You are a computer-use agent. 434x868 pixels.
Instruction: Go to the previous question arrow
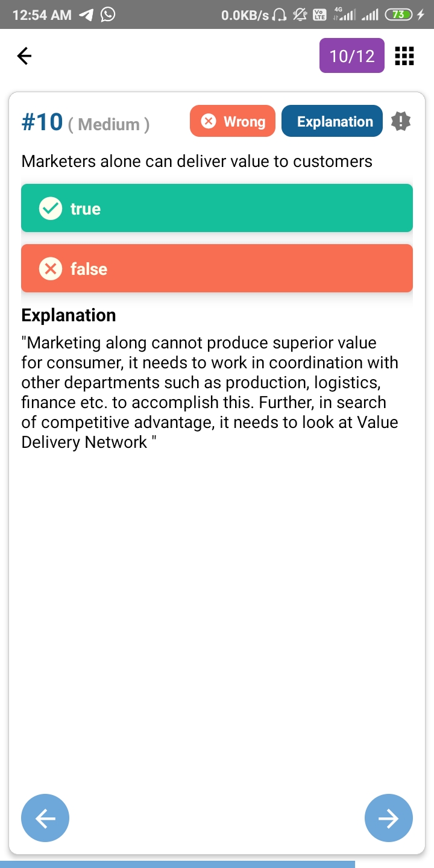coord(45,818)
